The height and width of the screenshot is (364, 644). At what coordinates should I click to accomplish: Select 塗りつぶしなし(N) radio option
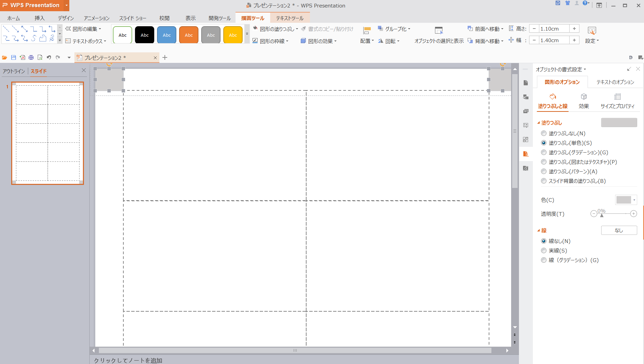click(544, 133)
